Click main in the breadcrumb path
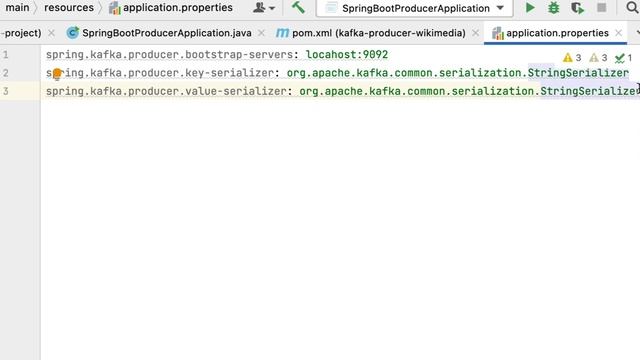 [17, 8]
